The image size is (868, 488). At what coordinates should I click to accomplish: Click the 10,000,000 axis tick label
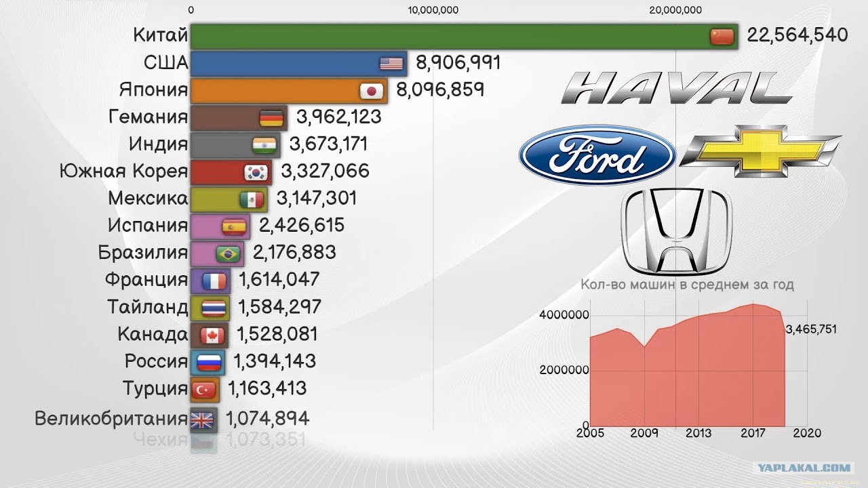pyautogui.click(x=433, y=9)
